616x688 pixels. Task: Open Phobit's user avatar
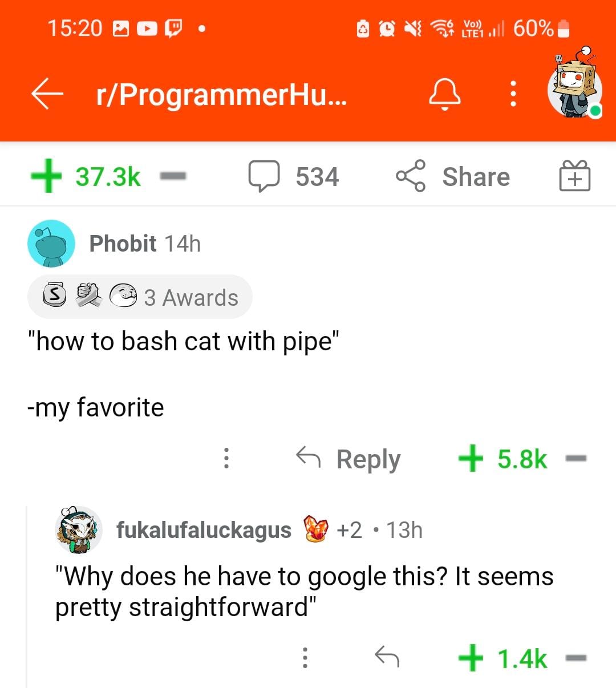[51, 244]
